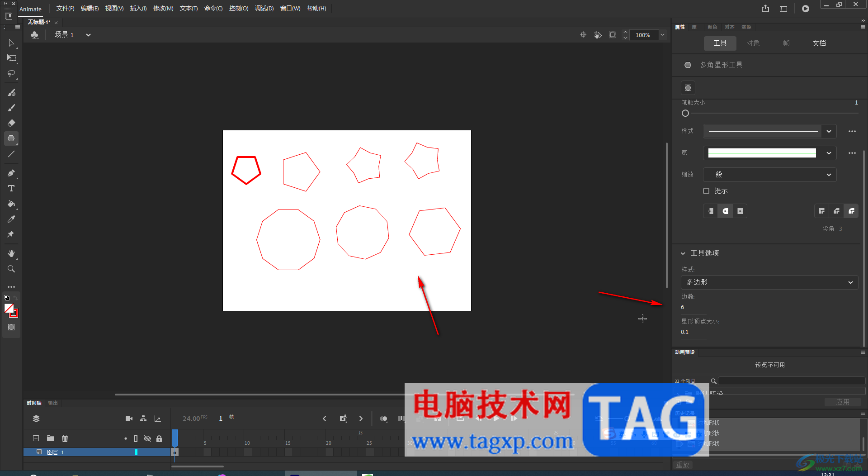Select the round cap stroke option
This screenshot has width=868, height=476.
(x=725, y=211)
